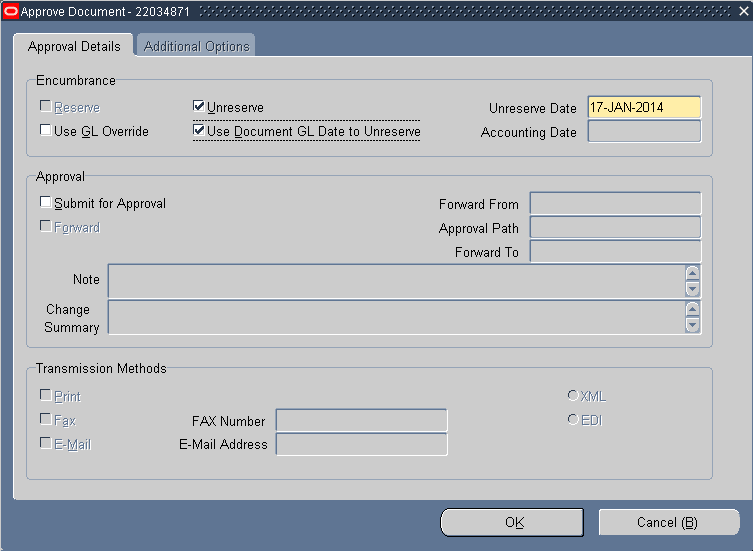
Task: Click the Oracle logo icon in title bar
Action: click(x=10, y=11)
